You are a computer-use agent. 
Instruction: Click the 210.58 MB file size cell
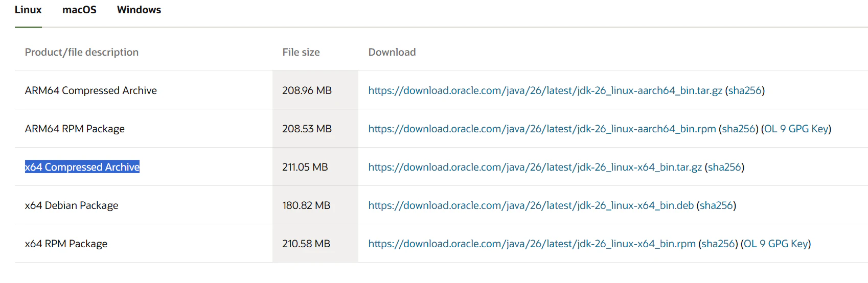[315, 244]
